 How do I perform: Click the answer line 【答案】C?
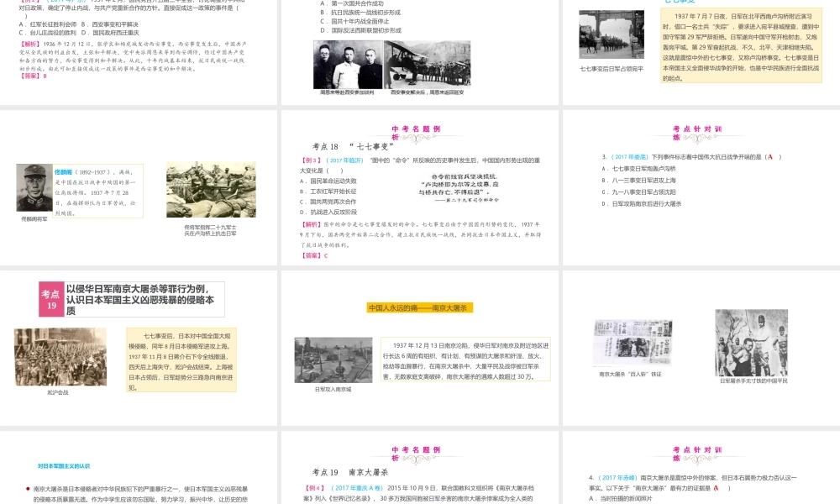(315, 255)
